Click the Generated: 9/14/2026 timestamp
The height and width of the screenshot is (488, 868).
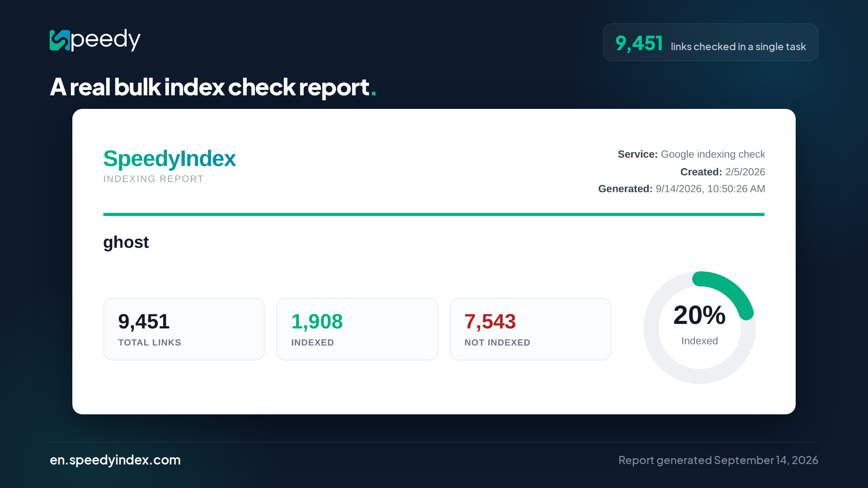[x=681, y=189]
